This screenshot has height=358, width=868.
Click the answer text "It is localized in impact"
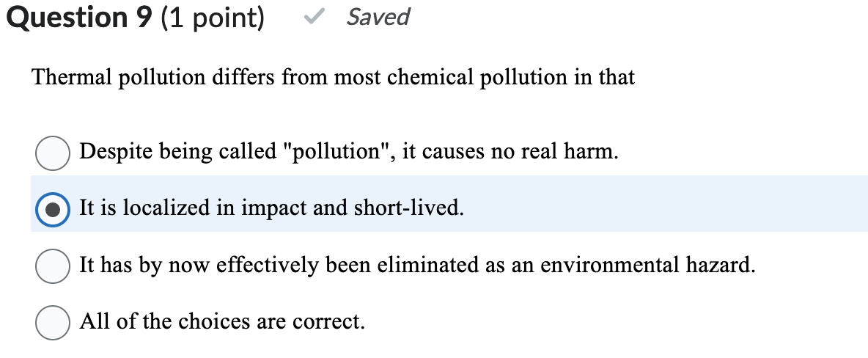tap(271, 209)
